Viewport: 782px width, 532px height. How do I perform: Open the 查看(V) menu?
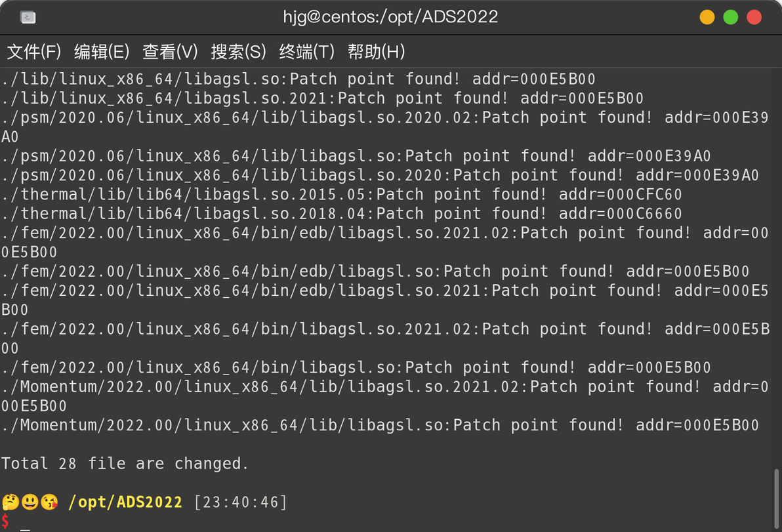170,51
